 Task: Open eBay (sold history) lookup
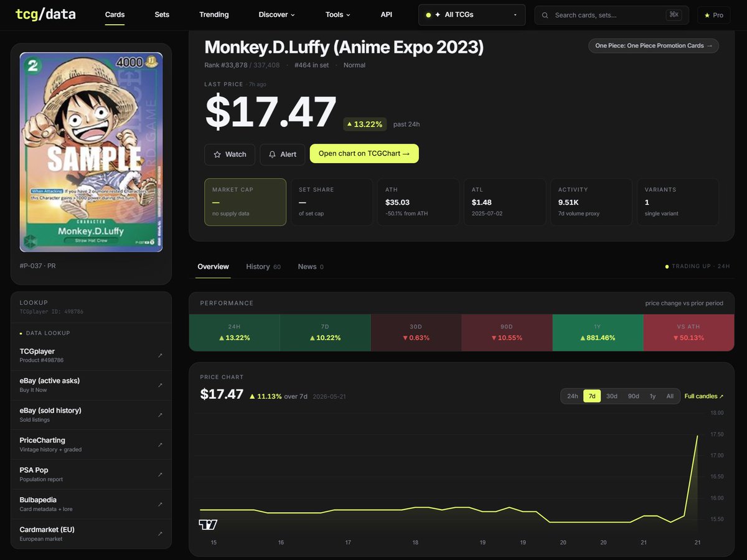pyautogui.click(x=91, y=415)
